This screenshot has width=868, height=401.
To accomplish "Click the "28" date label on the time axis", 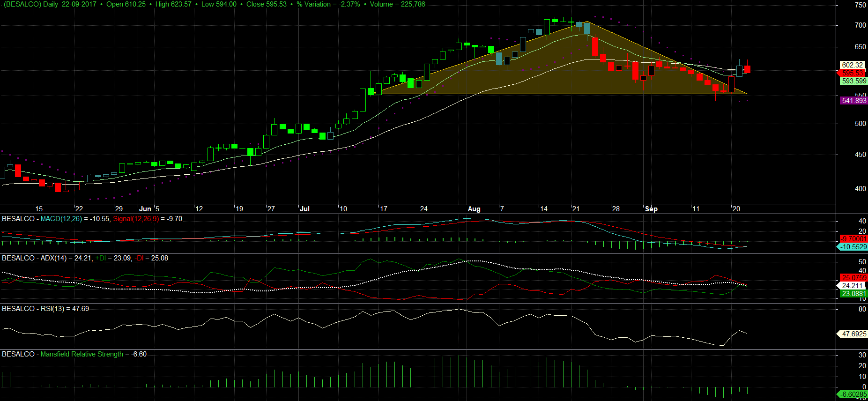I will pyautogui.click(x=616, y=209).
